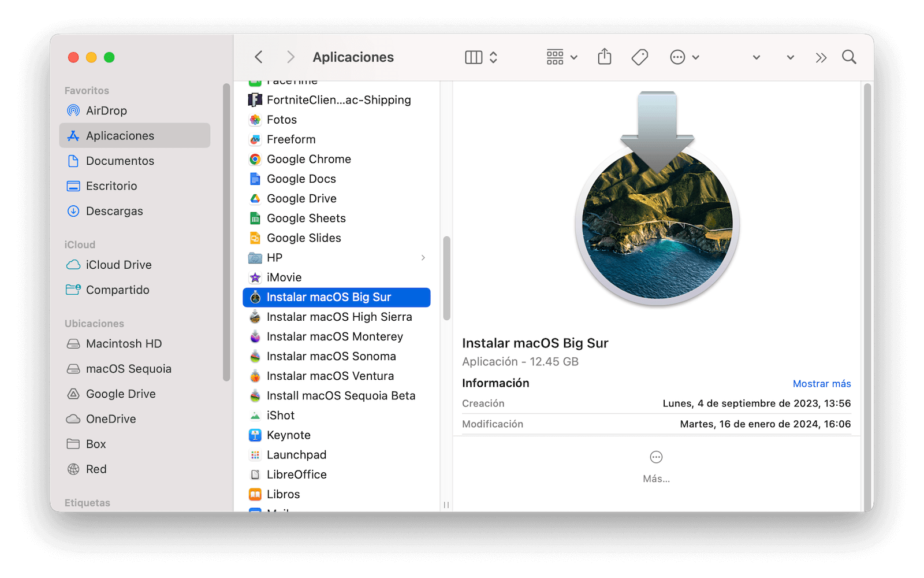Image resolution: width=924 pixels, height=578 pixels.
Task: Select Google Slides in the list
Action: (337, 238)
